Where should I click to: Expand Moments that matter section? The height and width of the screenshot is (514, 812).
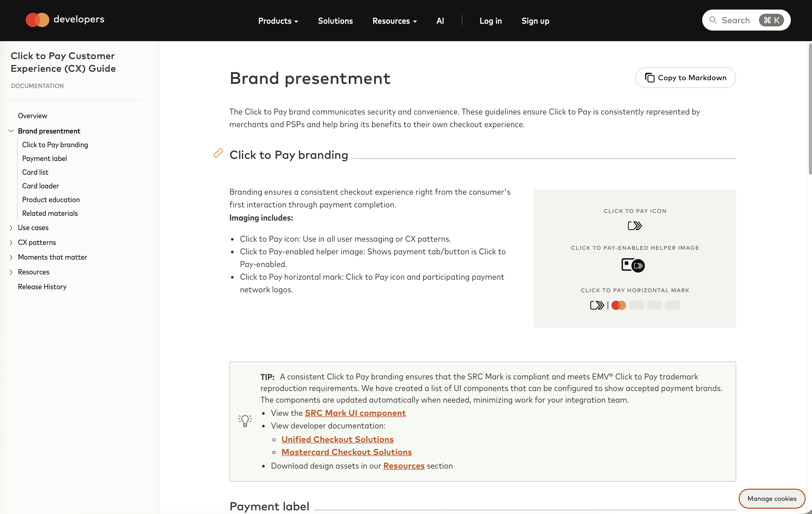click(11, 258)
